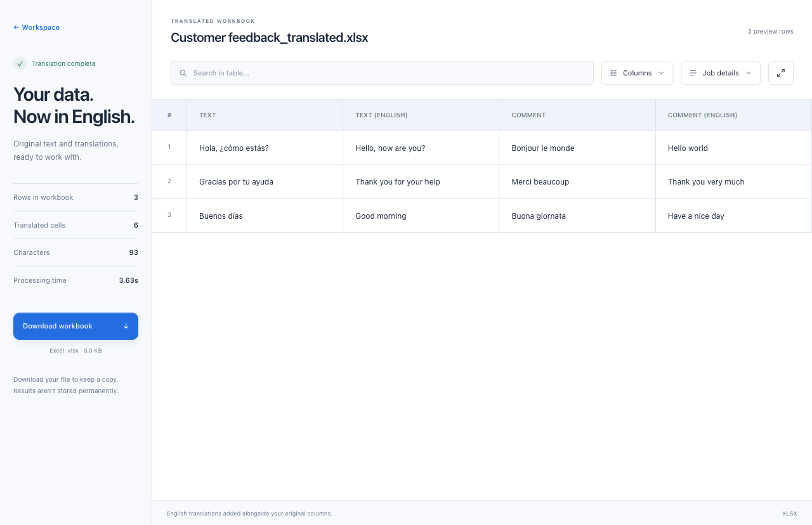Select the cell 'Bonjour le monde'

coord(577,148)
